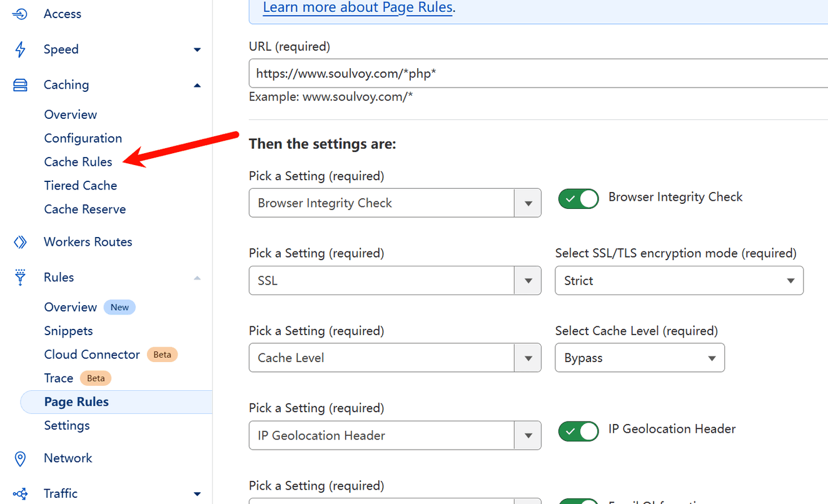Collapse the Caching section chevron

pyautogui.click(x=197, y=84)
